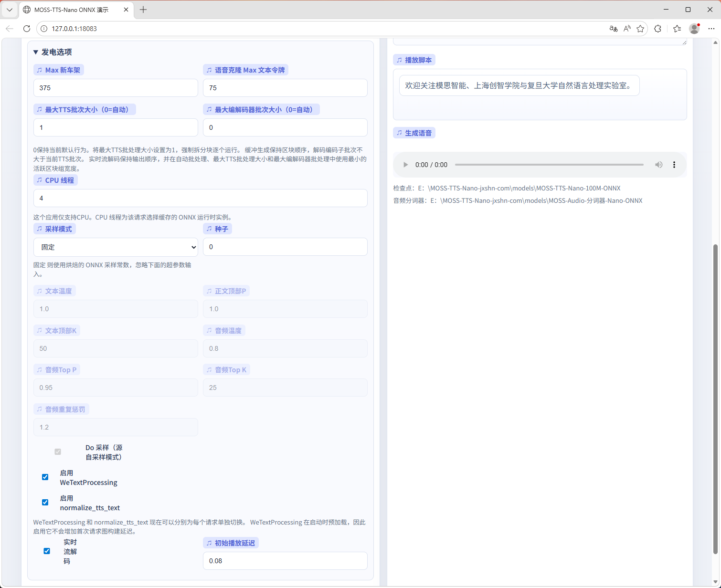721x588 pixels.
Task: Open the read aloud icon in address bar
Action: pos(627,29)
